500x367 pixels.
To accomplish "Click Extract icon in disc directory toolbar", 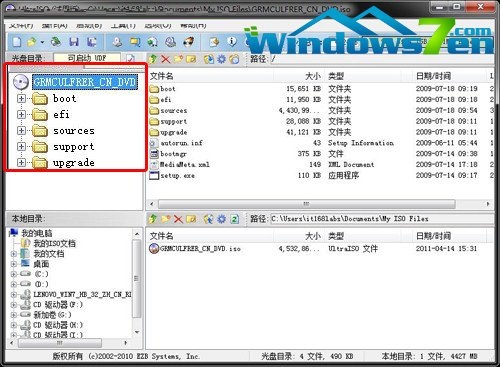I will click(209, 59).
